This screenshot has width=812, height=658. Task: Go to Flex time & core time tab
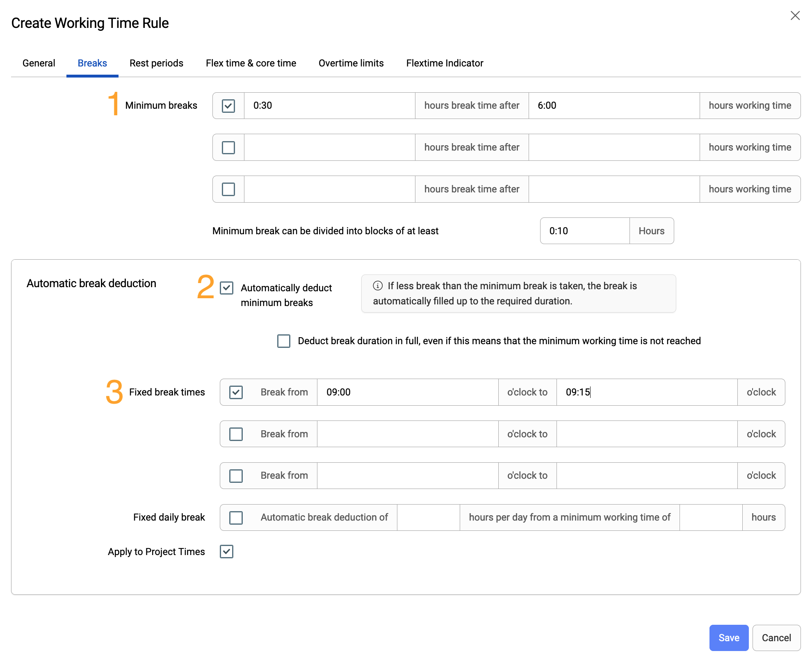(251, 63)
